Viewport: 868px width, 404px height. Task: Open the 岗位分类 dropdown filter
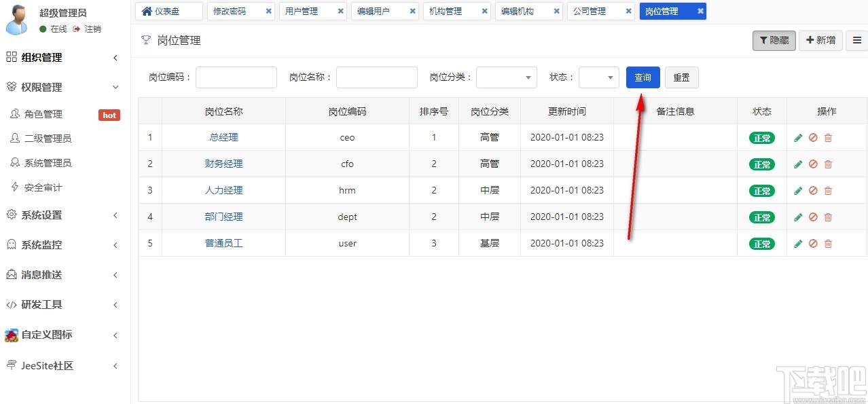click(x=507, y=77)
